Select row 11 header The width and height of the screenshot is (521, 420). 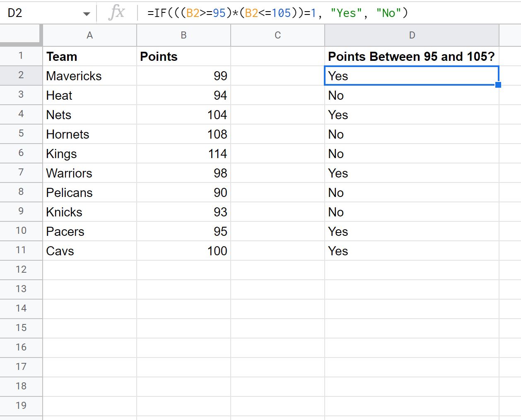coord(21,250)
